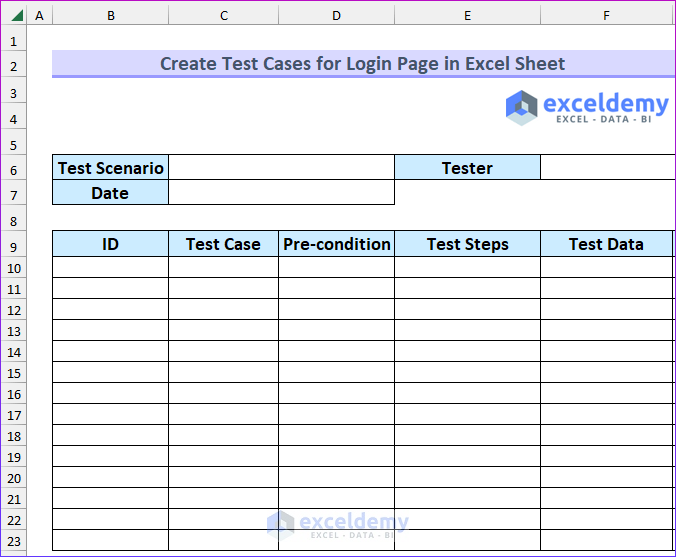Click the sheet title banner cell

pos(362,64)
